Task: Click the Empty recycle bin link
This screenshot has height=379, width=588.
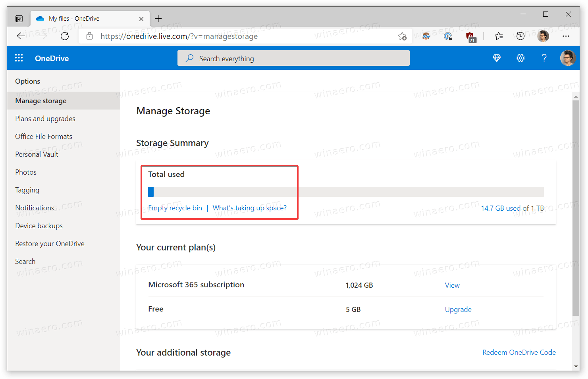Action: (175, 208)
